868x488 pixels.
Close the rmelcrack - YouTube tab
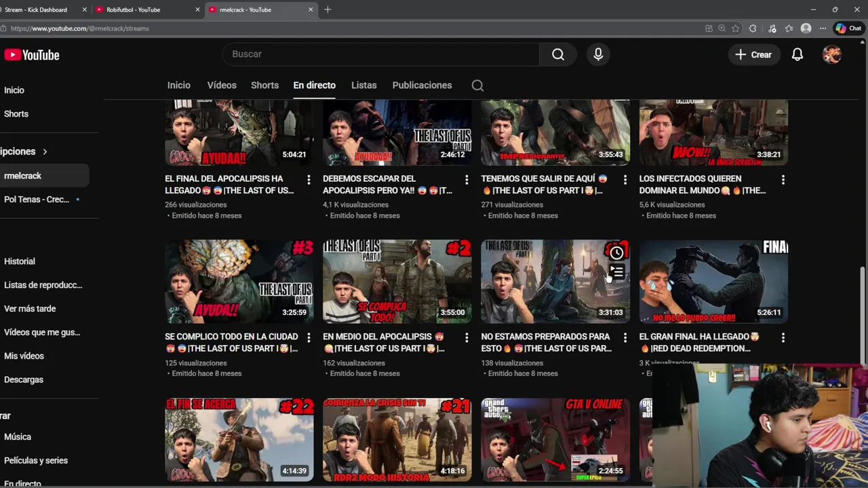[x=311, y=9]
